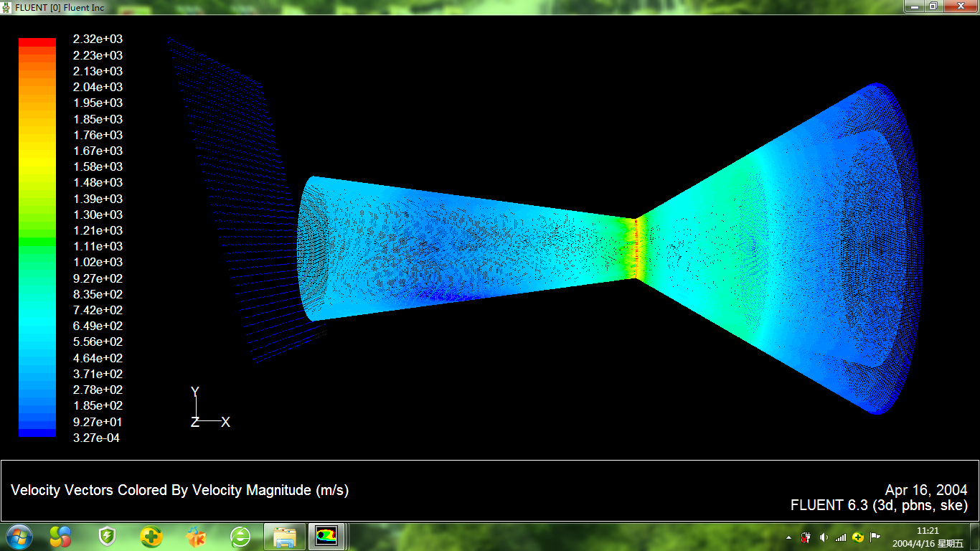Expand the hidden system tray icons
980x551 pixels.
(789, 537)
